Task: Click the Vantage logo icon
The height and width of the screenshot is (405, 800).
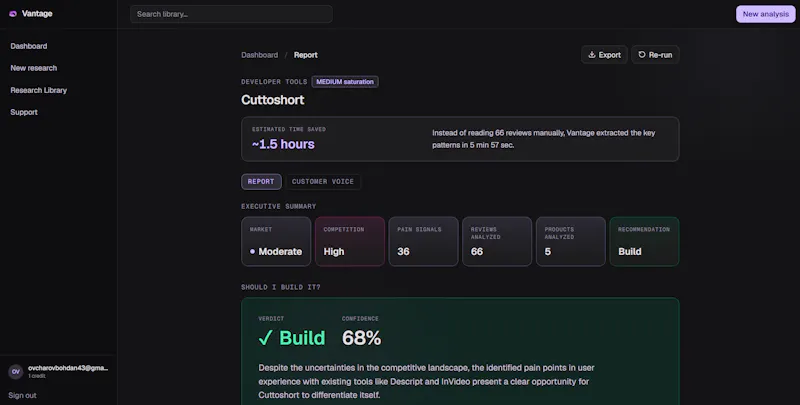Action: [13, 14]
